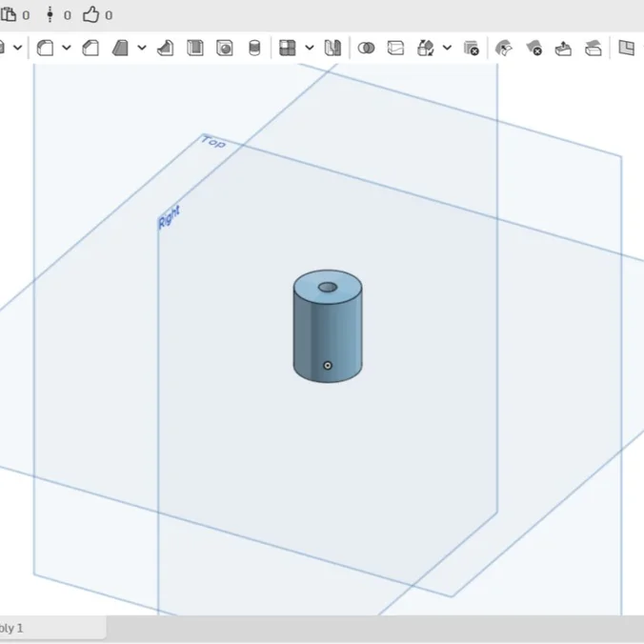
Task: Select the Shell tool
Action: (195, 48)
